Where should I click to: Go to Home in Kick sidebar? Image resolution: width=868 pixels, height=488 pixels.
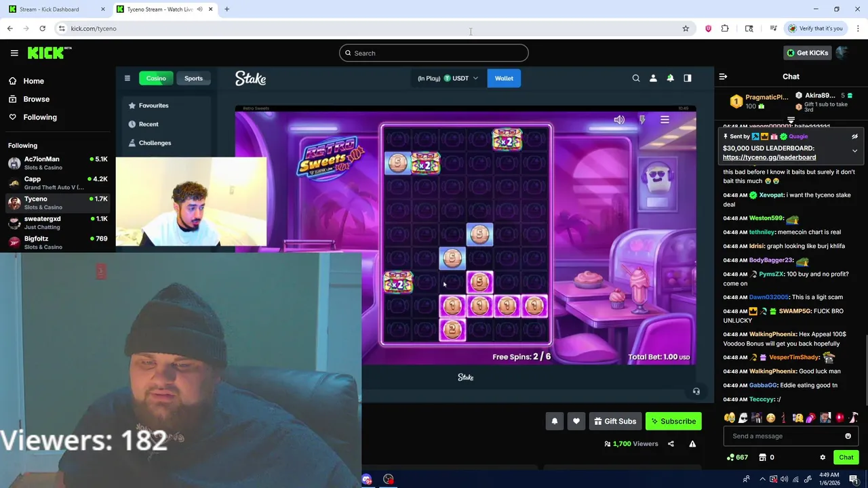(x=33, y=81)
